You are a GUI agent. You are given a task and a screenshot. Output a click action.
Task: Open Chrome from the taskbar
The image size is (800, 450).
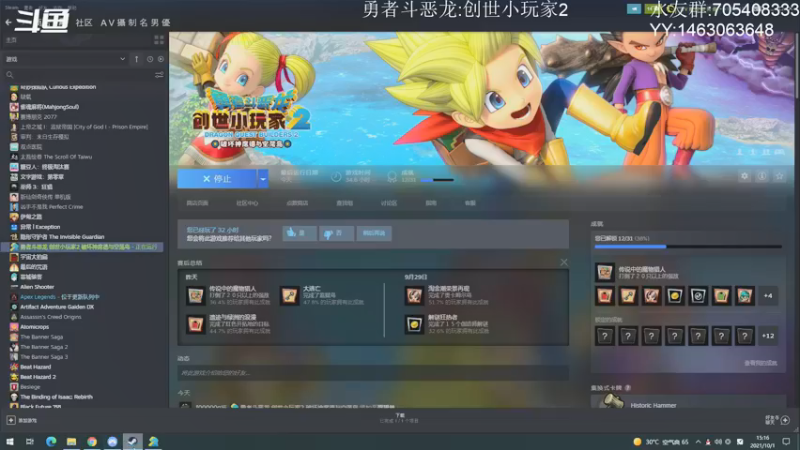coord(92,441)
